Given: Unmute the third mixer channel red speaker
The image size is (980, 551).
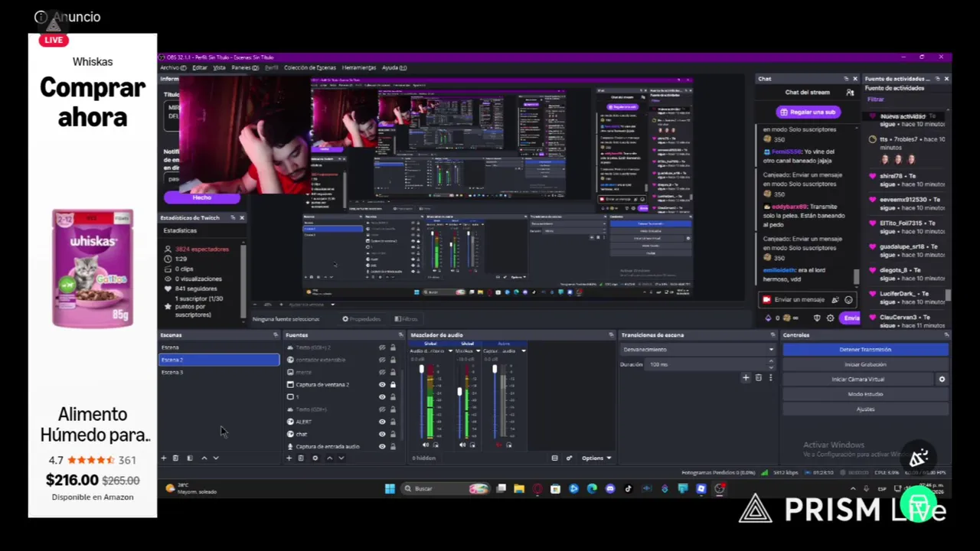Looking at the screenshot, I should [499, 445].
